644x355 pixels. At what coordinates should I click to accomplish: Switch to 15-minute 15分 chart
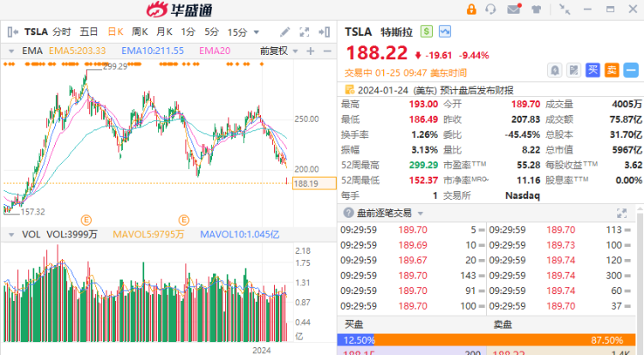(x=237, y=32)
